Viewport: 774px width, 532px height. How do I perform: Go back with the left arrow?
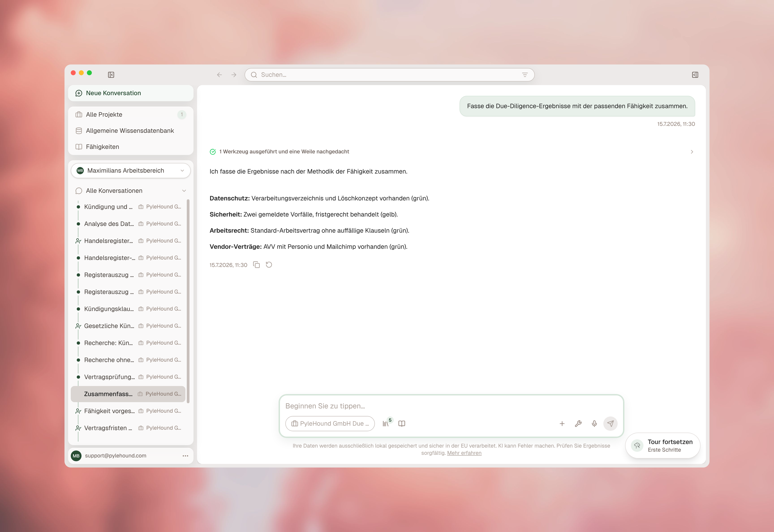point(219,75)
